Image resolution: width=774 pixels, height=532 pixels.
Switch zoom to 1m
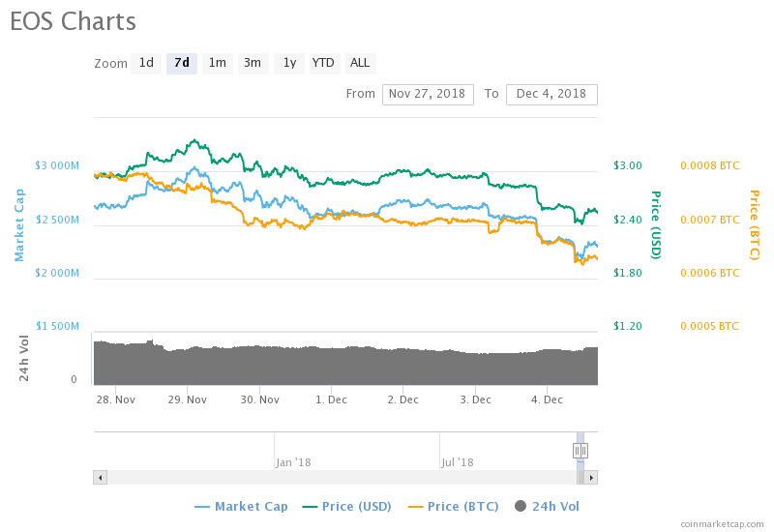click(218, 63)
